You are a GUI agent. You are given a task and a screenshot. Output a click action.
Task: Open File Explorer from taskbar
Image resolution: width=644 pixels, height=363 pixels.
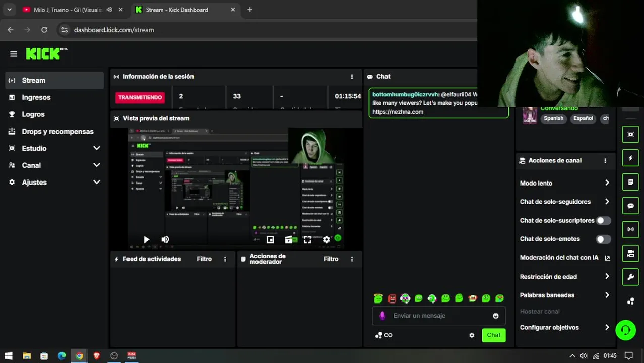27,356
